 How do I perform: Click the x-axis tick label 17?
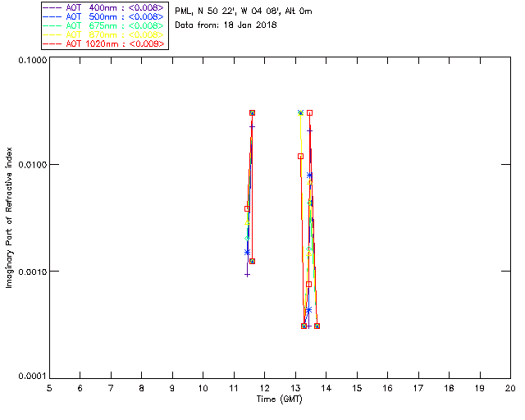[418, 388]
